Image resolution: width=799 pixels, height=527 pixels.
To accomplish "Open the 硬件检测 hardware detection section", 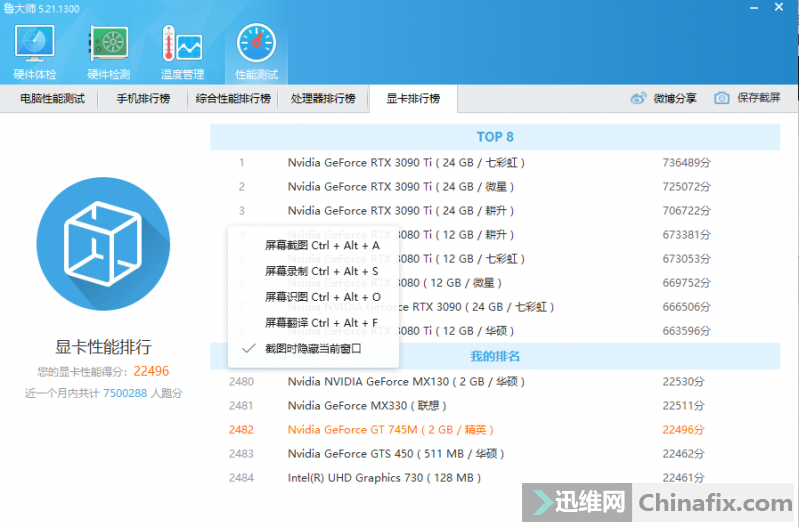I will 108,50.
